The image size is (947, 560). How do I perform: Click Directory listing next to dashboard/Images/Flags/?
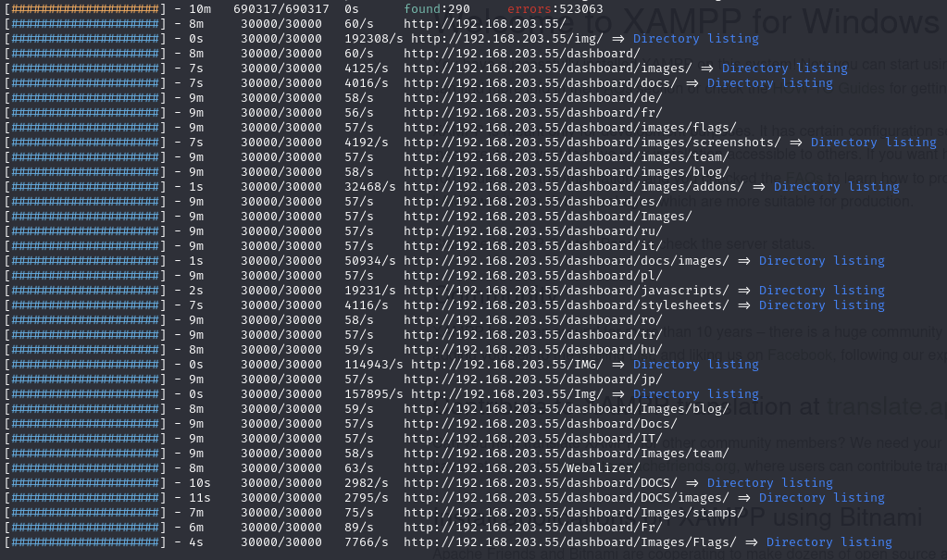click(x=829, y=542)
